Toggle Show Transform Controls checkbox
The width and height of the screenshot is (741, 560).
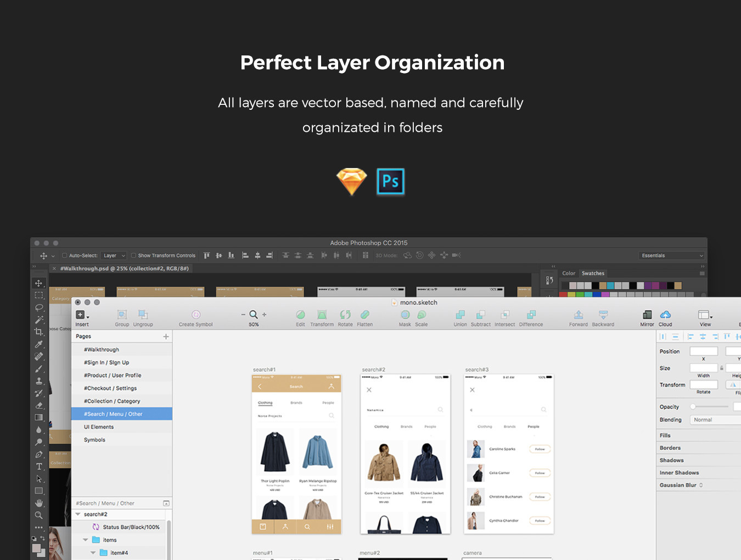[134, 255]
